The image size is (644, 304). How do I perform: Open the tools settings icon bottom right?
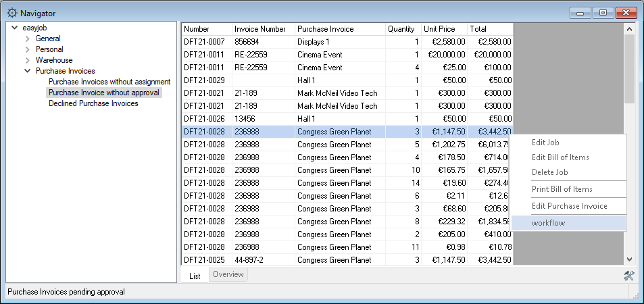(629, 275)
